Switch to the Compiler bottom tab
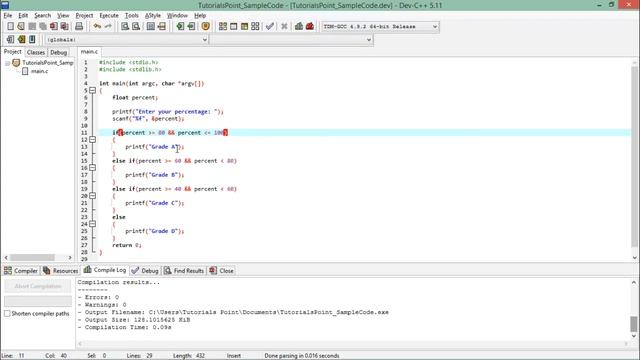The height and width of the screenshot is (360, 640). (x=21, y=271)
